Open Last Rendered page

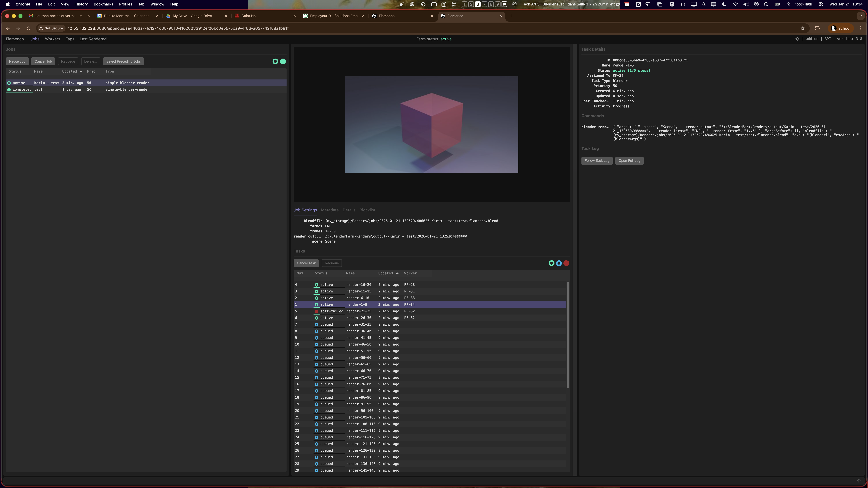click(x=93, y=39)
